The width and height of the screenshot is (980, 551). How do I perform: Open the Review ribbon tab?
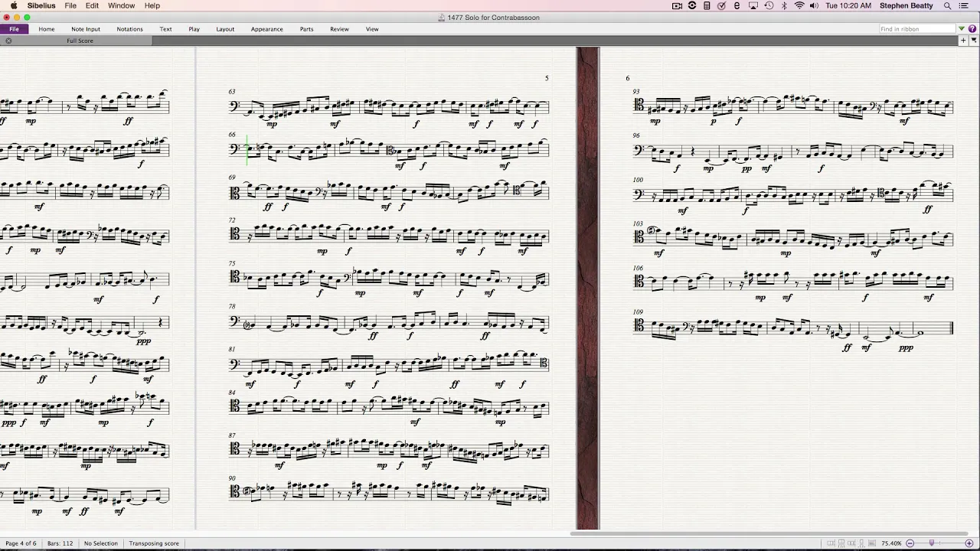(339, 29)
